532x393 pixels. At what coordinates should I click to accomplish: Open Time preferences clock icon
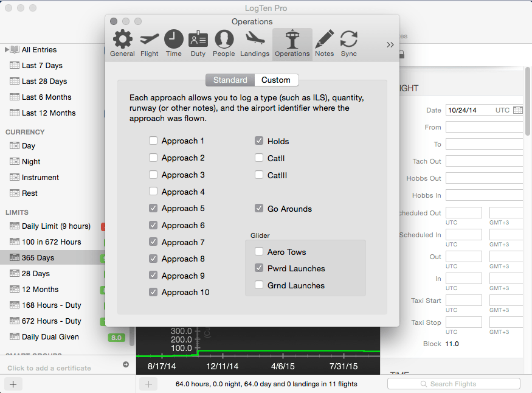click(174, 39)
